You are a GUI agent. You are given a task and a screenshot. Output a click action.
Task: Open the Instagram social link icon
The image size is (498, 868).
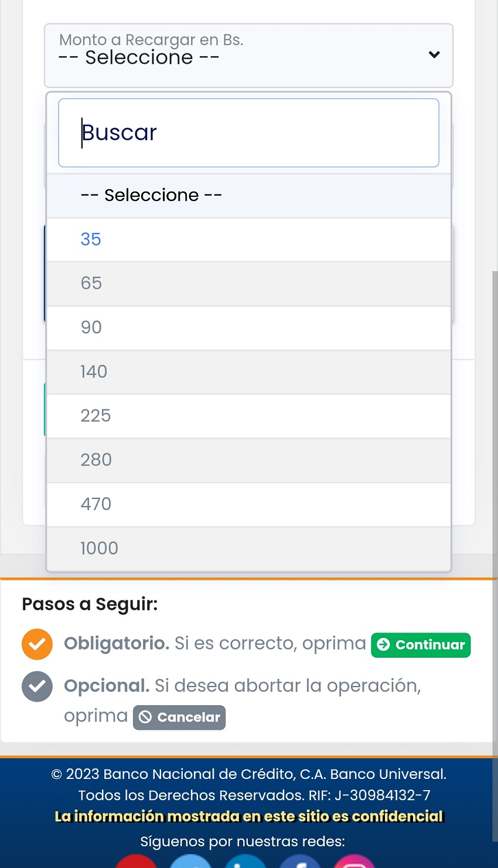pyautogui.click(x=354, y=862)
